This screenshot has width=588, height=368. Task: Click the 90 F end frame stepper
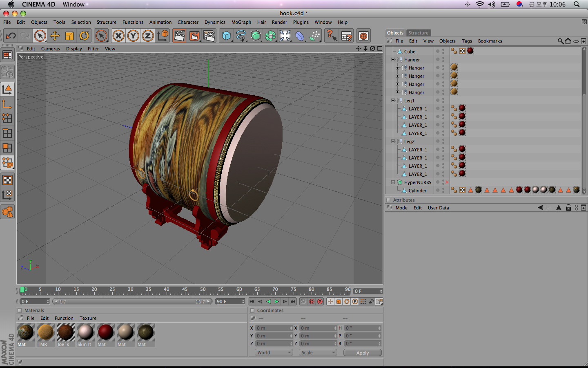tap(243, 301)
